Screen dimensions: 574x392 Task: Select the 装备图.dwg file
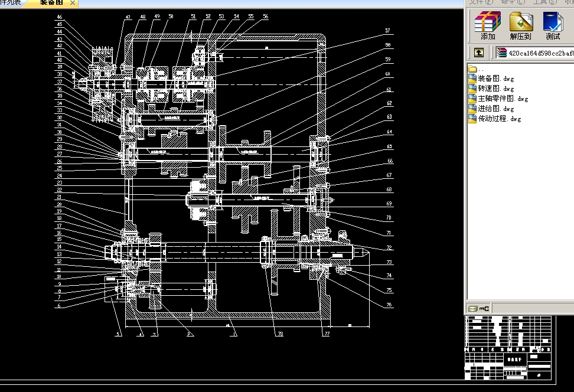click(x=491, y=79)
